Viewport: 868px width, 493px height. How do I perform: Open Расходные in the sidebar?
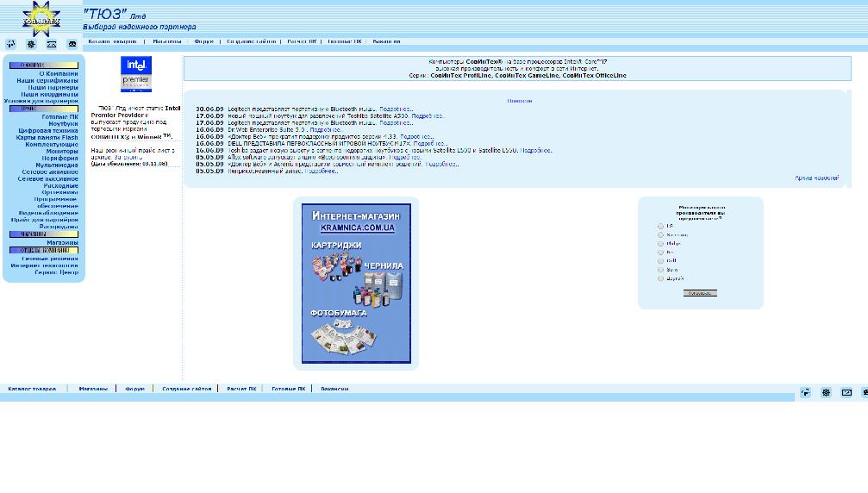tap(60, 186)
